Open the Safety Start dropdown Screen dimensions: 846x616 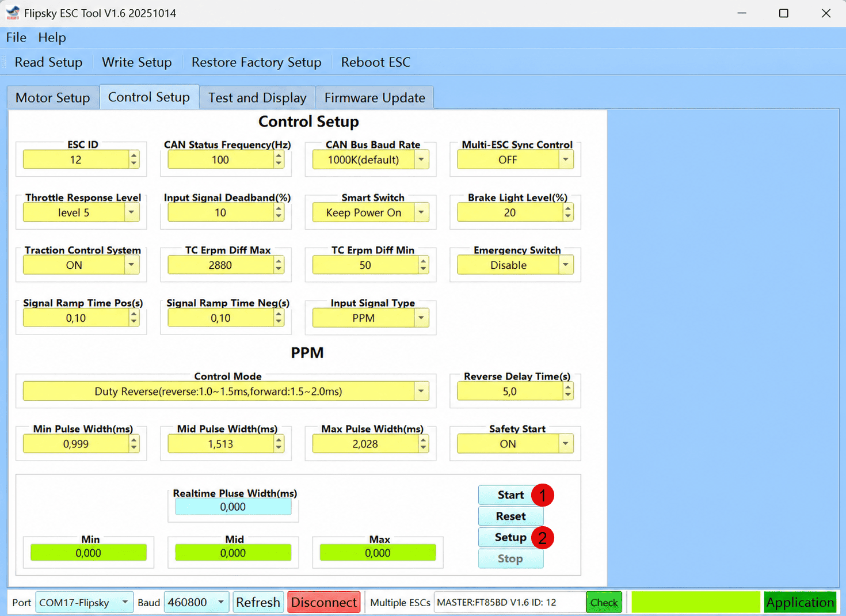click(x=516, y=444)
